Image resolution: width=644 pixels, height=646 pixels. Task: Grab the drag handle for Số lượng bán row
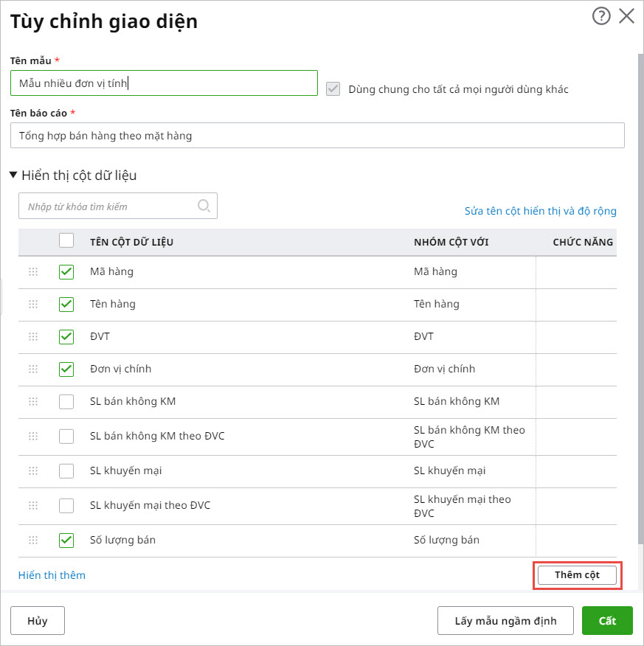[33, 541]
